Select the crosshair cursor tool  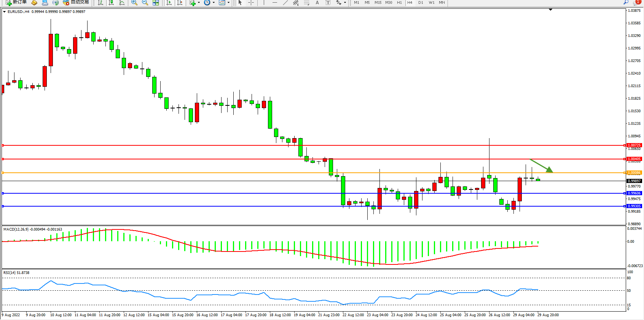[x=251, y=2]
